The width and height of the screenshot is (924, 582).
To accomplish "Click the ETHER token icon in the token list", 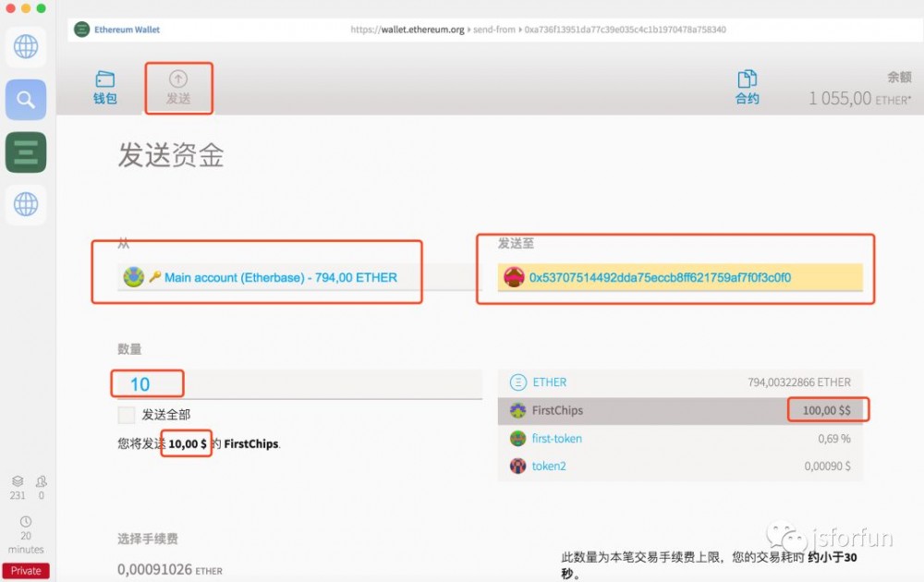I will [517, 382].
